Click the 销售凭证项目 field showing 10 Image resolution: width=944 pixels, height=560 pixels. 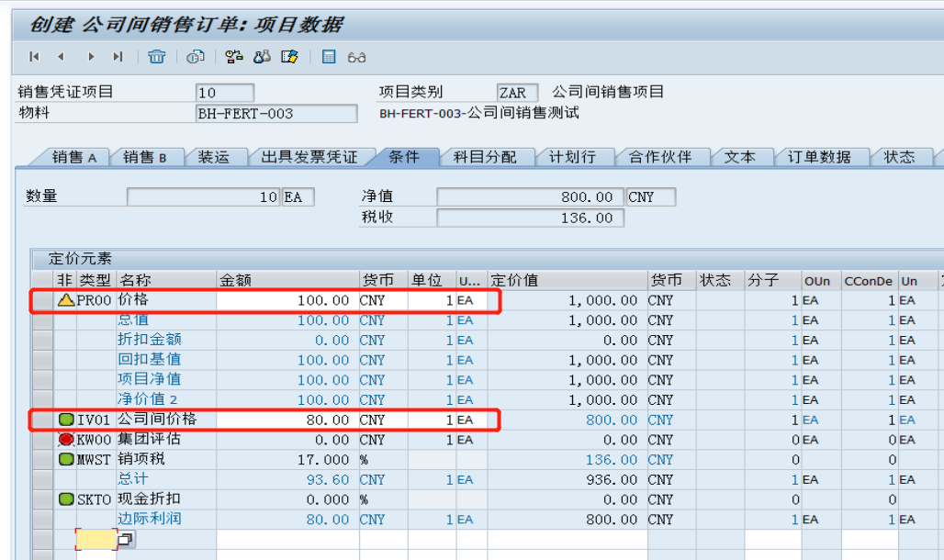coord(225,93)
